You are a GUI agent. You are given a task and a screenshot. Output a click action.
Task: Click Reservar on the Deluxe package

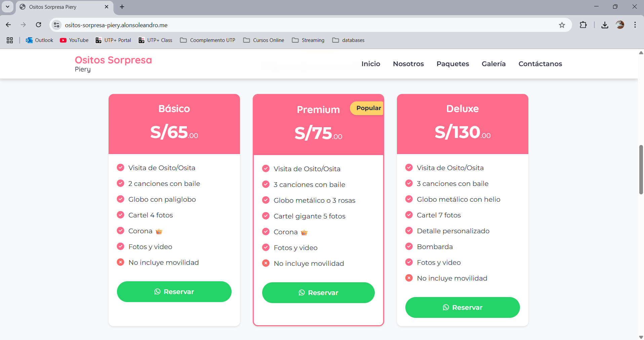click(x=462, y=307)
